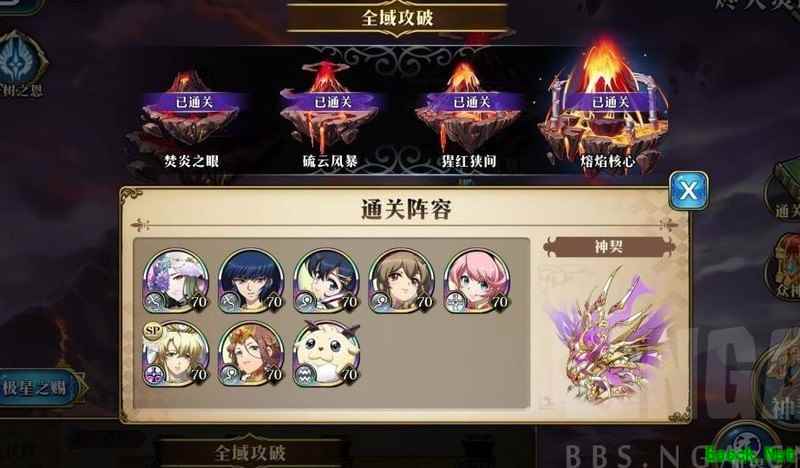This screenshot has width=800, height=468.
Task: Tap the brown-haired hero portrait
Action: tap(402, 281)
